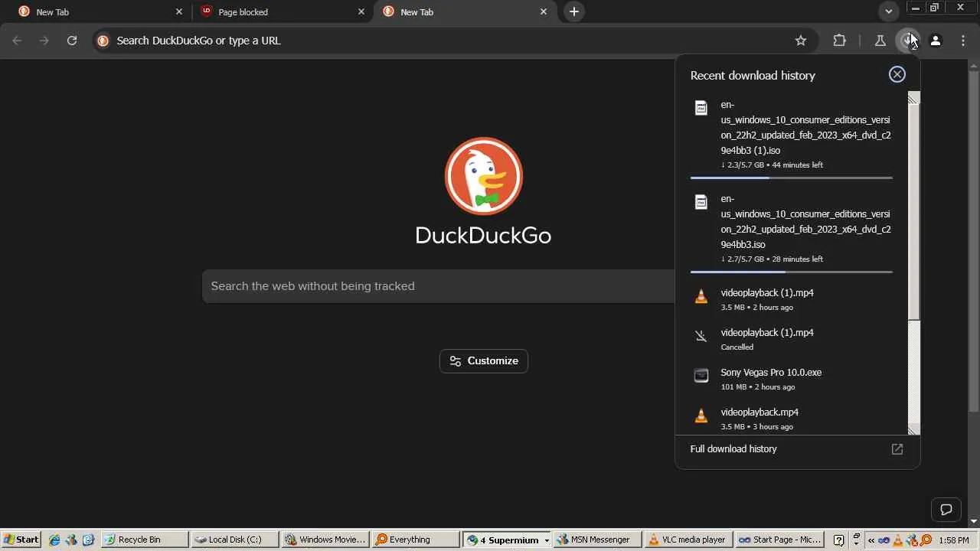Screen dimensions: 980x551
Task: Bookmark this tab with the star icon
Action: click(801, 41)
